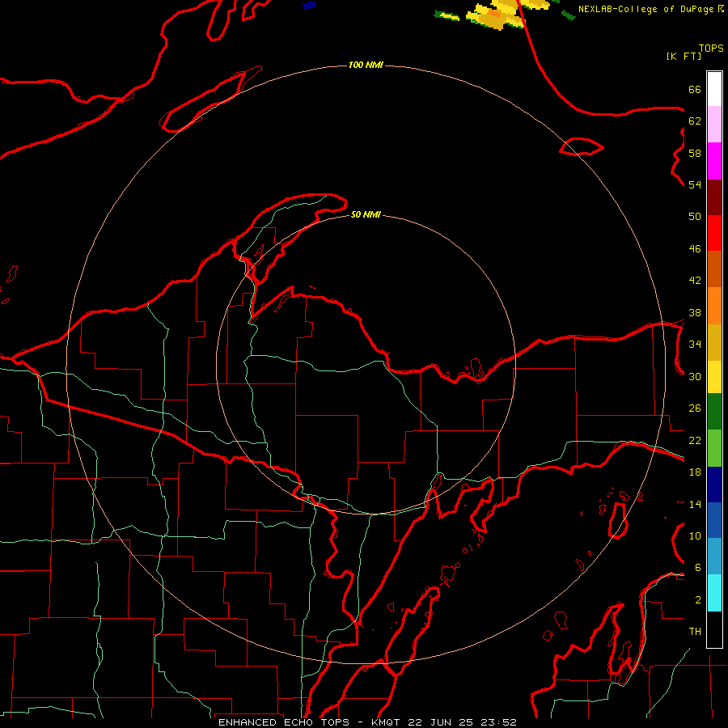Click the 22 JUN 25 date text

point(440,722)
